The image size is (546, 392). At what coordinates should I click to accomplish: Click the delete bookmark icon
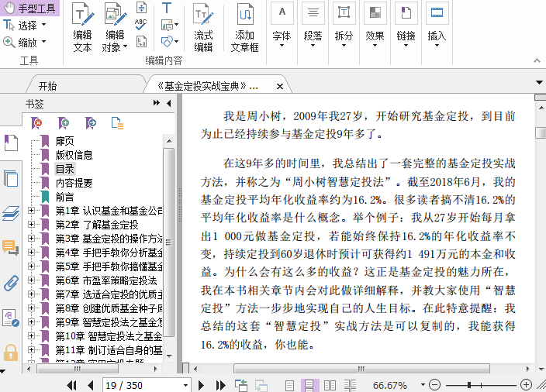pyautogui.click(x=37, y=122)
